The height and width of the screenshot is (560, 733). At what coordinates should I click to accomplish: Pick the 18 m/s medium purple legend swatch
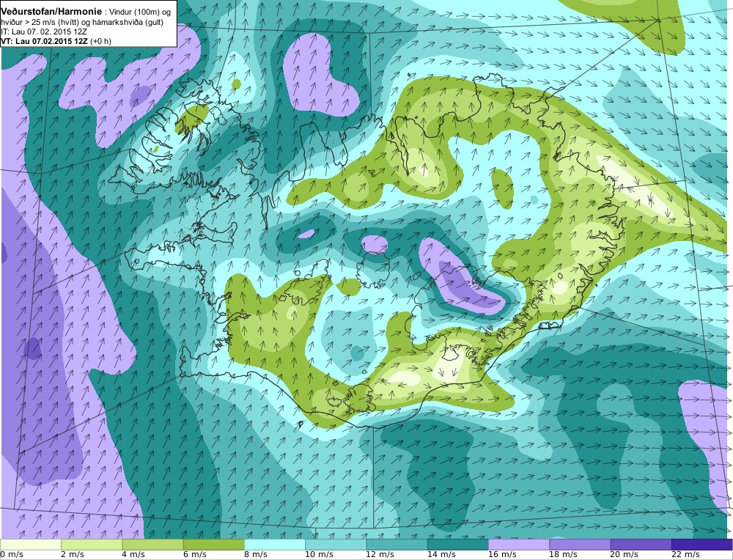coord(580,545)
